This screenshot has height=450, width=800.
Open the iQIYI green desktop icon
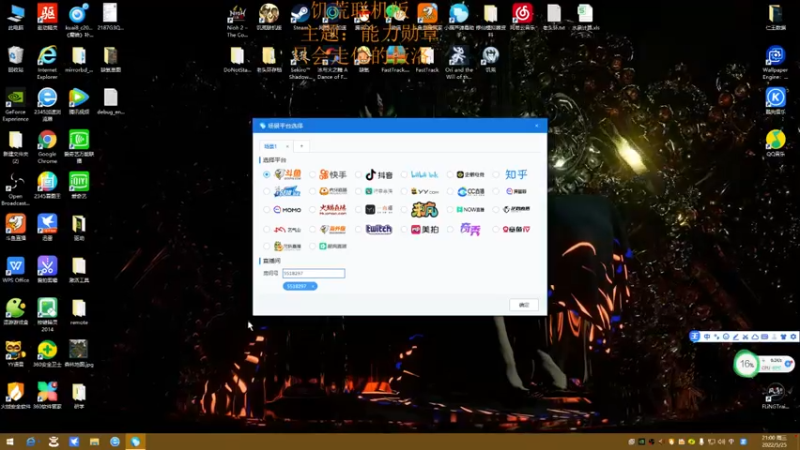tap(79, 185)
